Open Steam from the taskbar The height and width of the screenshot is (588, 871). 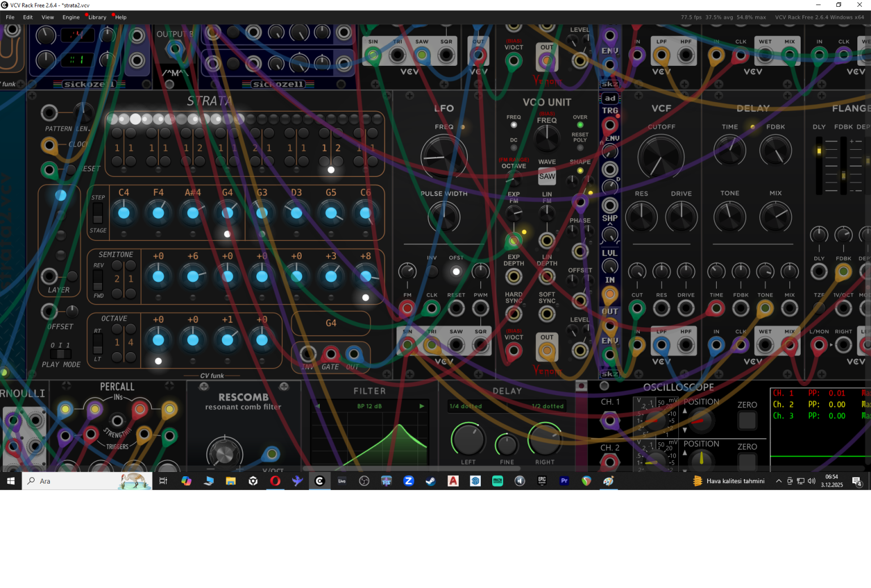(x=431, y=481)
